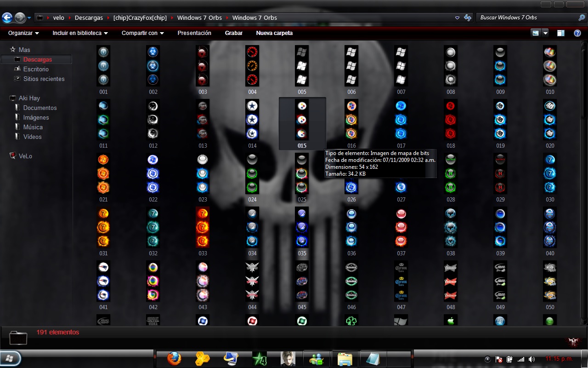Expand the address bar history dropdown
The height and width of the screenshot is (368, 588).
coord(457,18)
